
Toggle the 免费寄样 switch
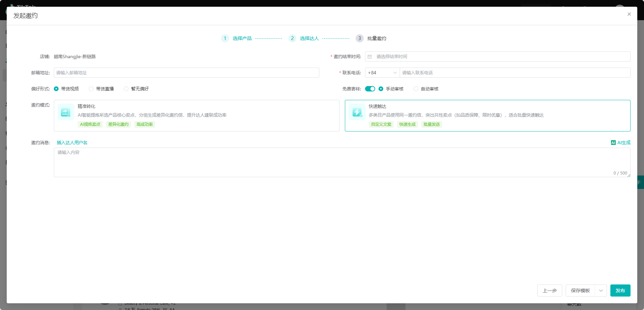point(370,89)
